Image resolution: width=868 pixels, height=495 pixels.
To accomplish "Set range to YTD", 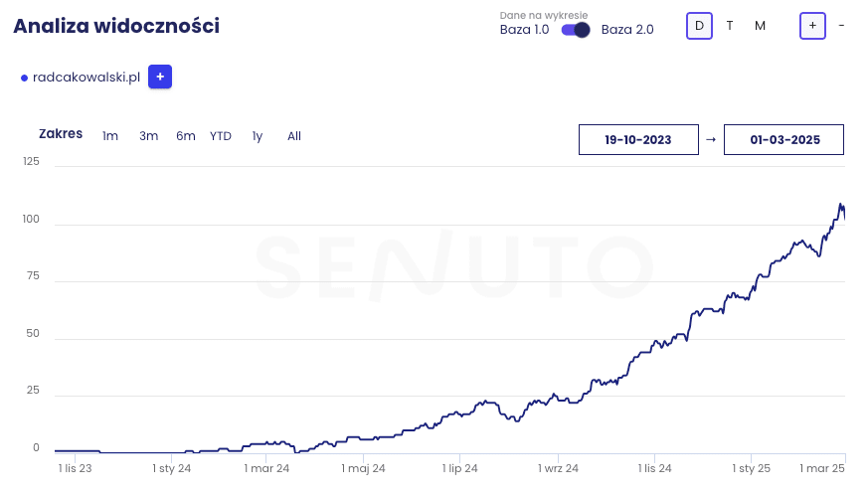I will [x=221, y=136].
